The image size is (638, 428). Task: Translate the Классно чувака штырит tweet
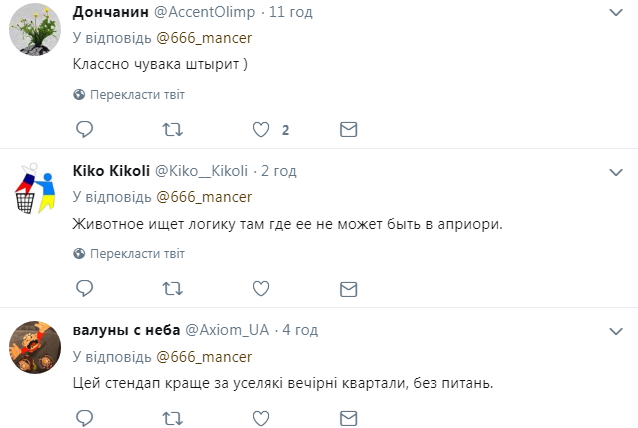pyautogui.click(x=129, y=95)
